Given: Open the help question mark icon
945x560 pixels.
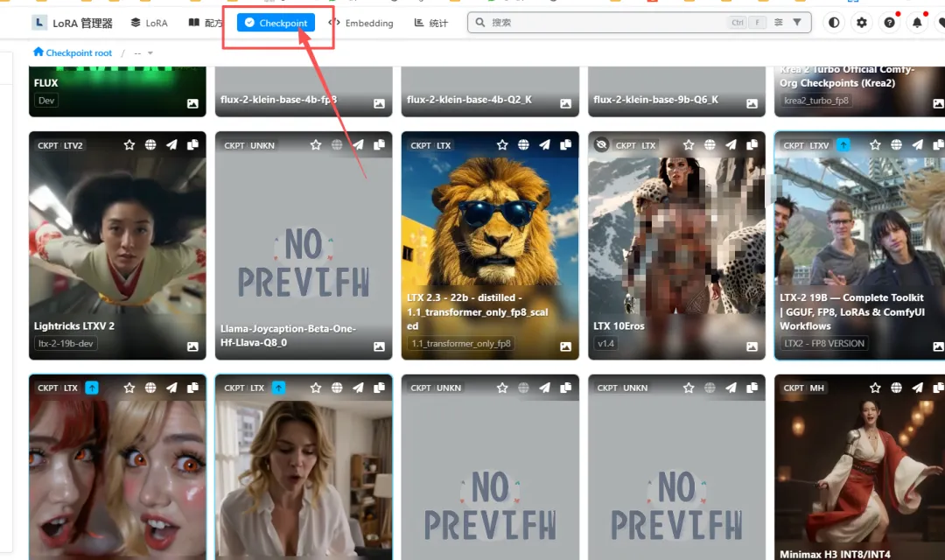Looking at the screenshot, I should pyautogui.click(x=890, y=22).
